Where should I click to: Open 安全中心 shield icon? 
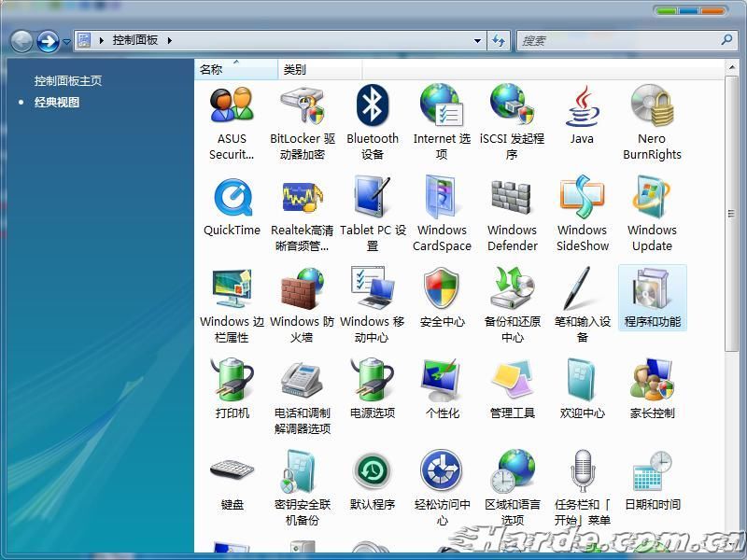click(442, 298)
